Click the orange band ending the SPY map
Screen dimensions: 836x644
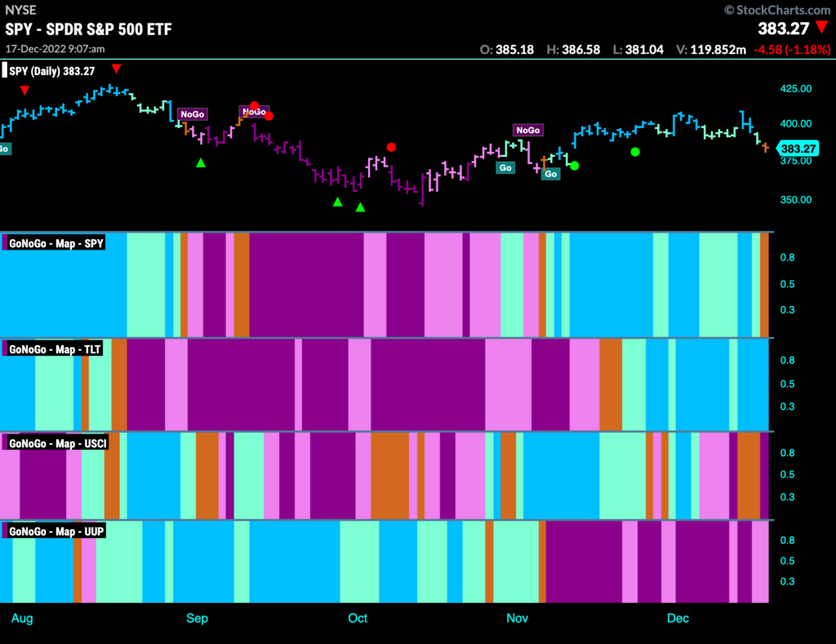[x=764, y=285]
